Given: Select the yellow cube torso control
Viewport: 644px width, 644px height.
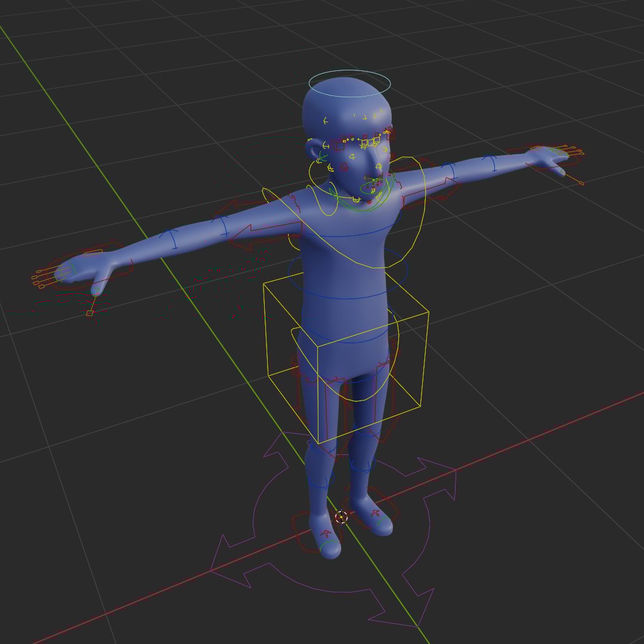Looking at the screenshot, I should click(346, 357).
